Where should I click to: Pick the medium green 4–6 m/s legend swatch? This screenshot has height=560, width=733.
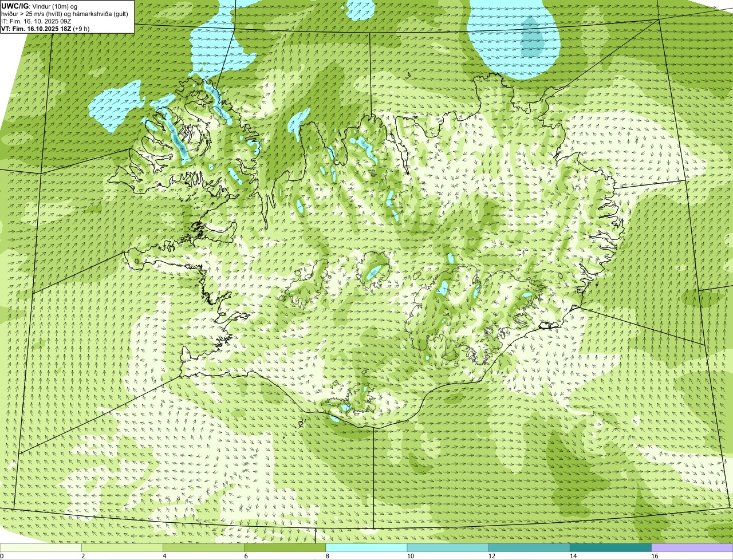click(x=204, y=547)
